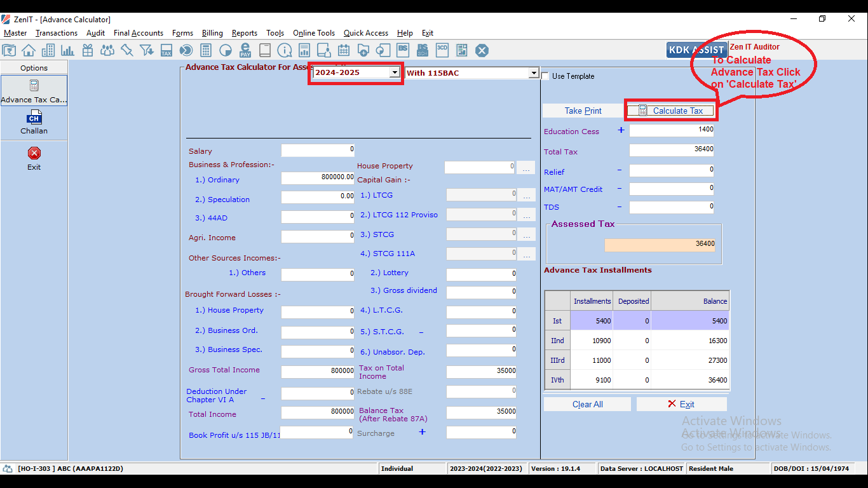Open the Online Tools menu
The height and width of the screenshot is (488, 868).
pos(314,33)
